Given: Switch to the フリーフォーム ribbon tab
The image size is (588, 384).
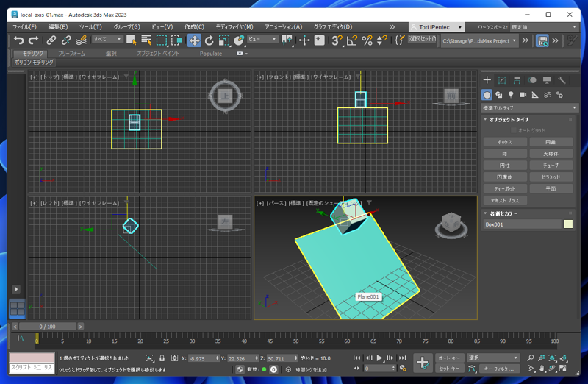Looking at the screenshot, I should [71, 53].
